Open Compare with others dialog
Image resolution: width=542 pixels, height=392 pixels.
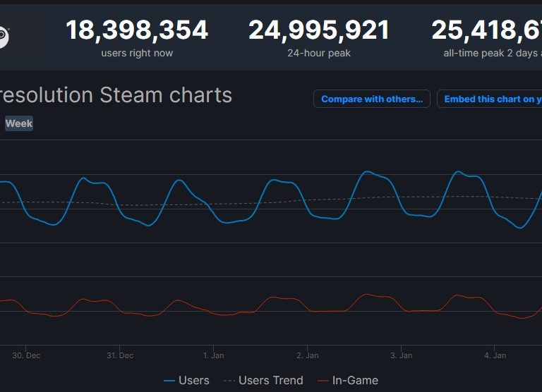coord(372,99)
